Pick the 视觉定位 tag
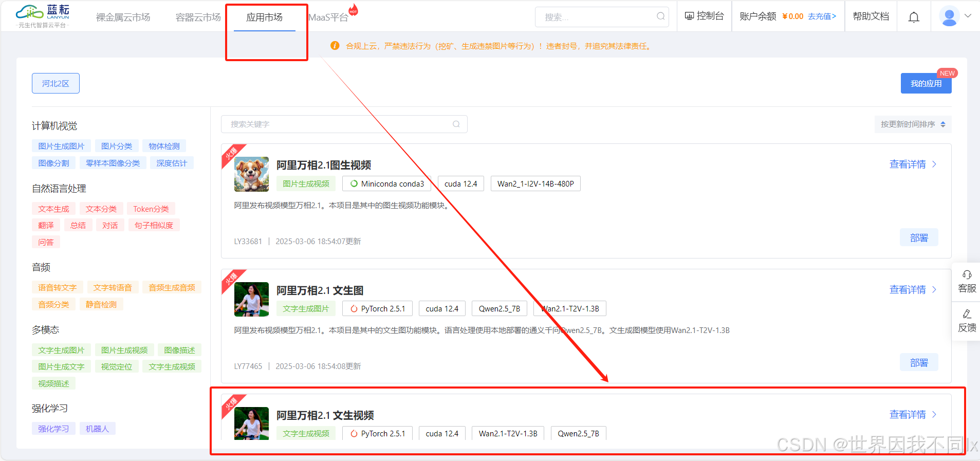The width and height of the screenshot is (980, 461). click(117, 366)
